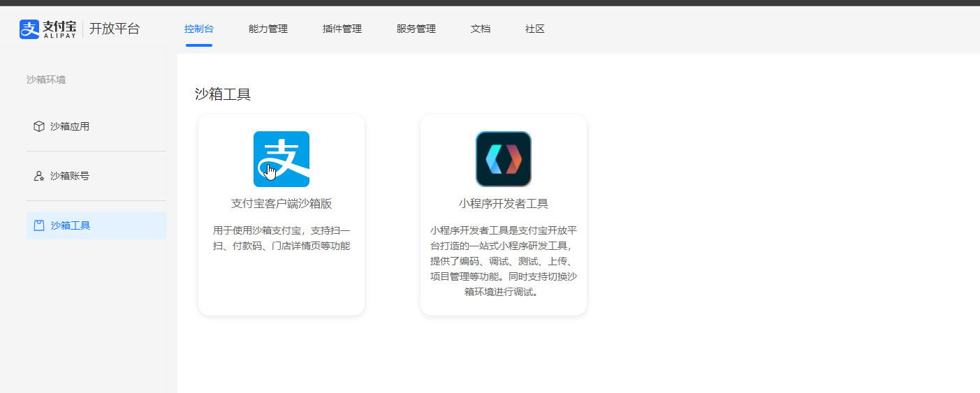Select 沙箱账号 in the sidebar
This screenshot has height=393, width=980.
point(96,176)
